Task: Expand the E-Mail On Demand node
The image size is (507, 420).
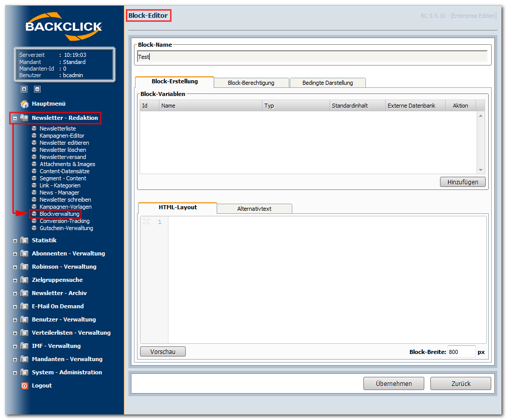Action: pos(15,307)
